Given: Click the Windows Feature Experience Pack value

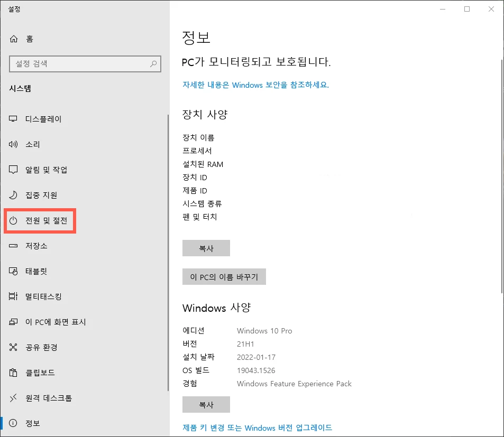Looking at the screenshot, I should 294,384.
